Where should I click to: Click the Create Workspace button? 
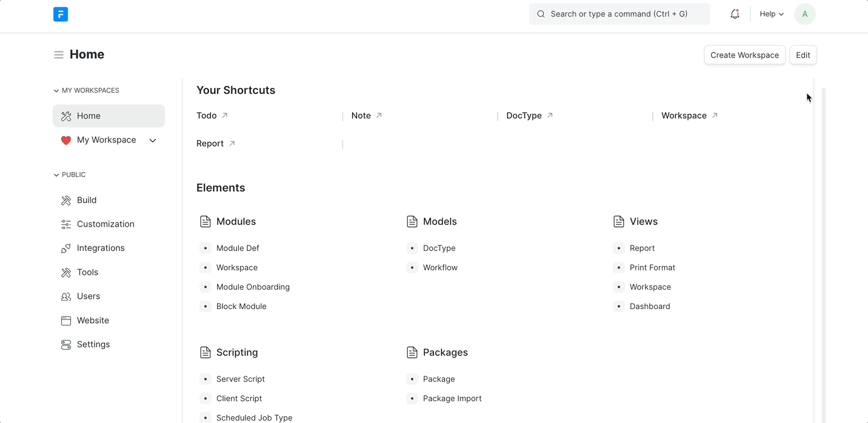[744, 55]
